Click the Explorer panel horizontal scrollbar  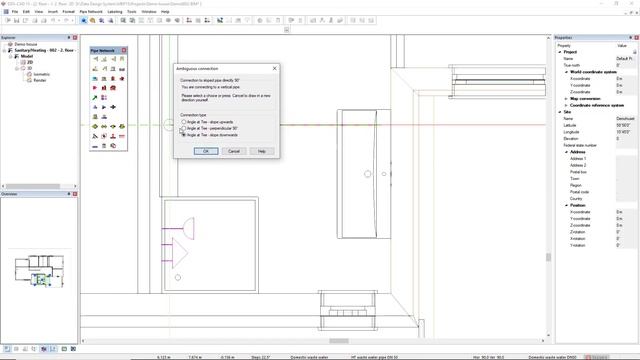click(32, 186)
